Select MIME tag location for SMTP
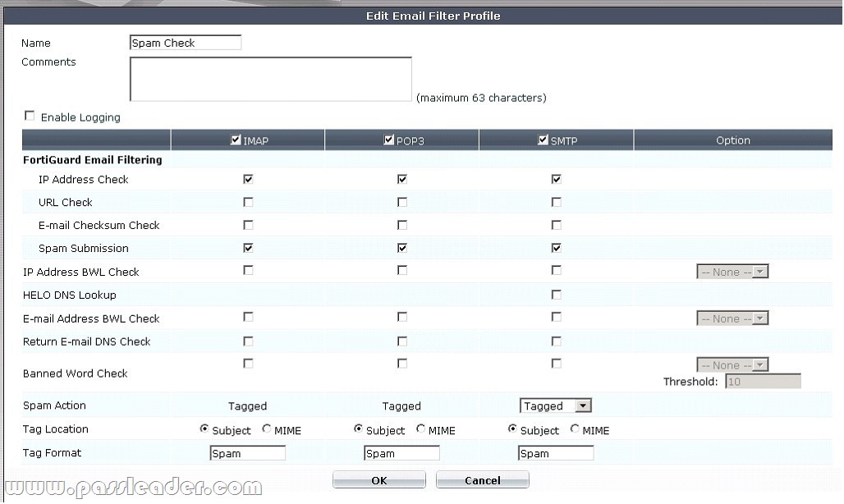Image resolution: width=844 pixels, height=504 pixels. click(x=575, y=428)
